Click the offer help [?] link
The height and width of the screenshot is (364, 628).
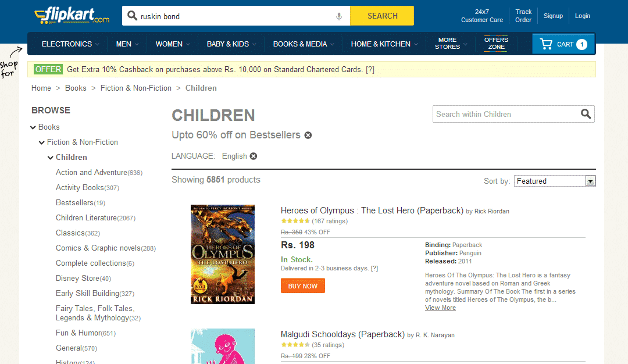tap(370, 69)
